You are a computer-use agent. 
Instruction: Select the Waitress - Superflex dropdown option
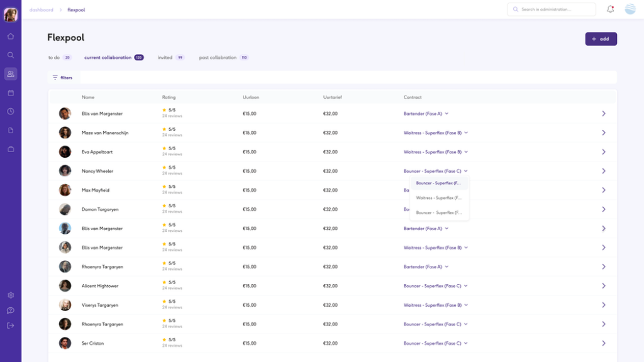click(439, 198)
